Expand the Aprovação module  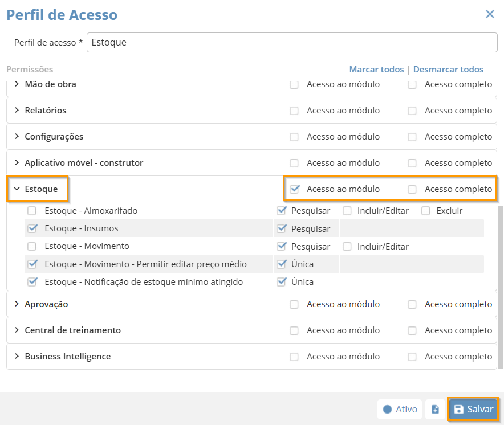coord(17,304)
